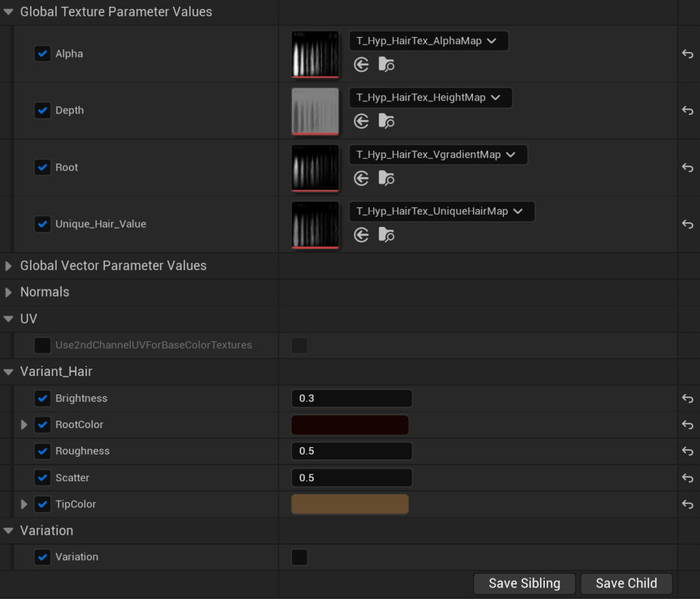Browse to T_Hyp_HairTex_VgradientMap asset

coord(386,178)
